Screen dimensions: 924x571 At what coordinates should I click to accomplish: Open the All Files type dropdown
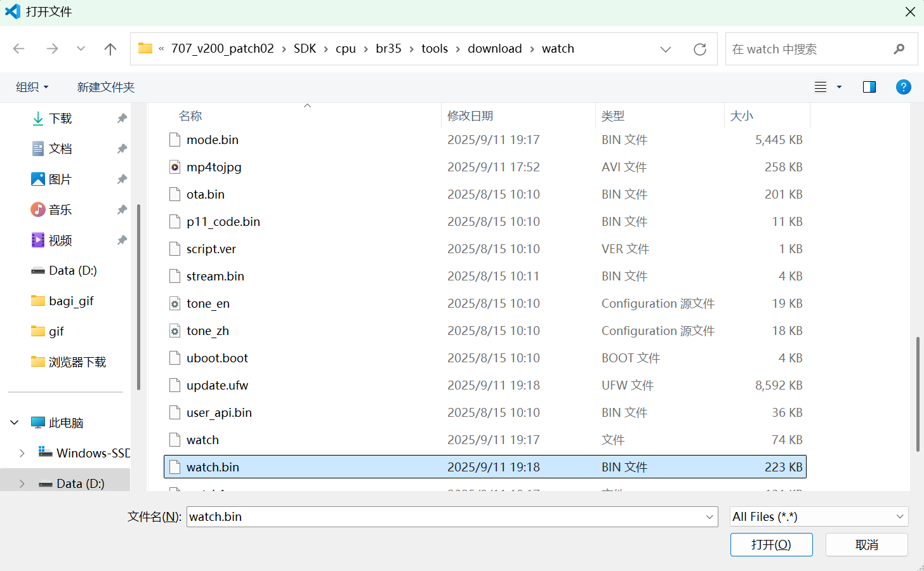click(819, 516)
